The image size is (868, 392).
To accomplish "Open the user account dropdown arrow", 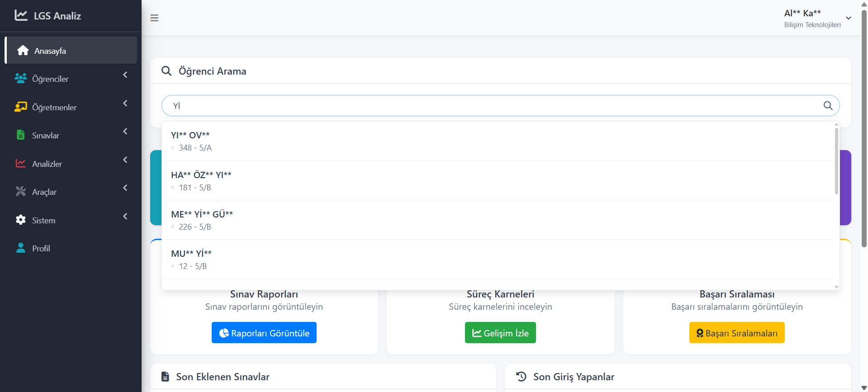I will 849,18.
